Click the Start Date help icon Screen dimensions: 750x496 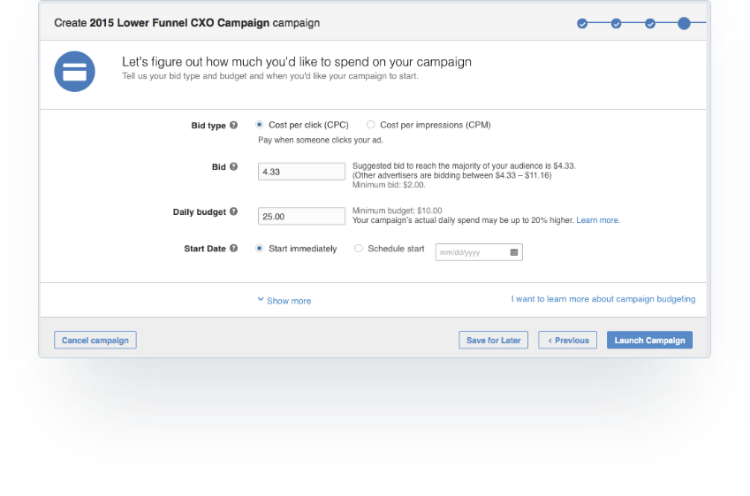(234, 248)
